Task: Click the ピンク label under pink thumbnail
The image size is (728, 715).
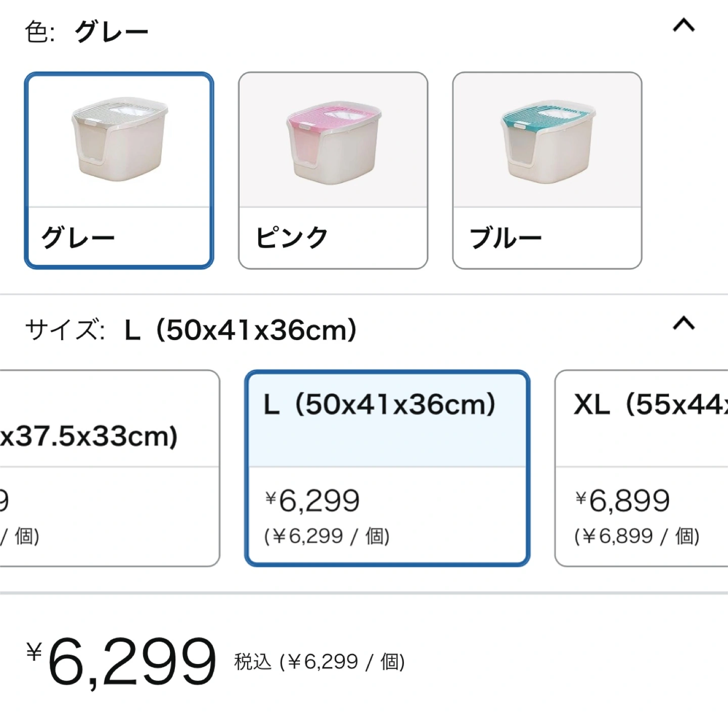Action: coord(292,237)
